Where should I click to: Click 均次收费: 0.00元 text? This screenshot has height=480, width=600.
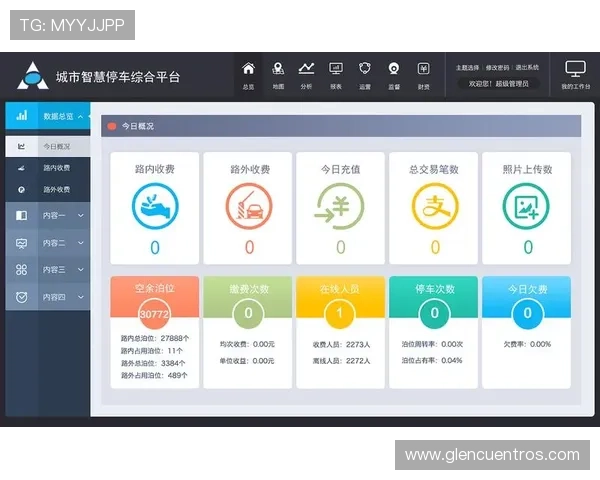pyautogui.click(x=247, y=344)
